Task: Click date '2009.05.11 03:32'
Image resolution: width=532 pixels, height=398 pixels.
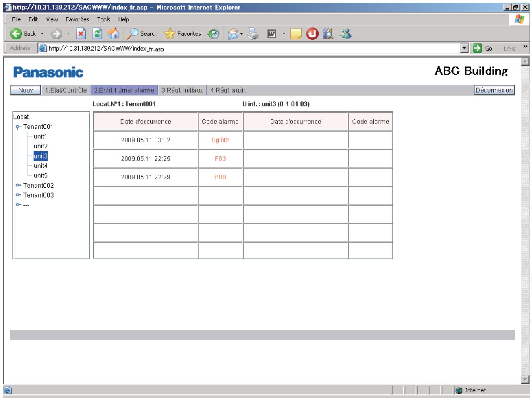Action: click(145, 140)
